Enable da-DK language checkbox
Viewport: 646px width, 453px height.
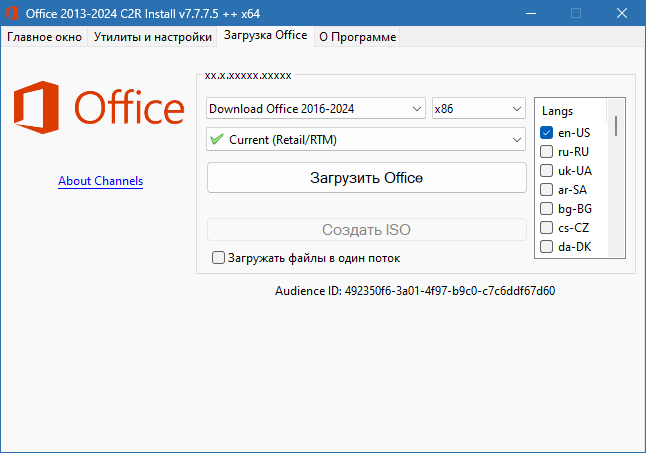[x=546, y=246]
